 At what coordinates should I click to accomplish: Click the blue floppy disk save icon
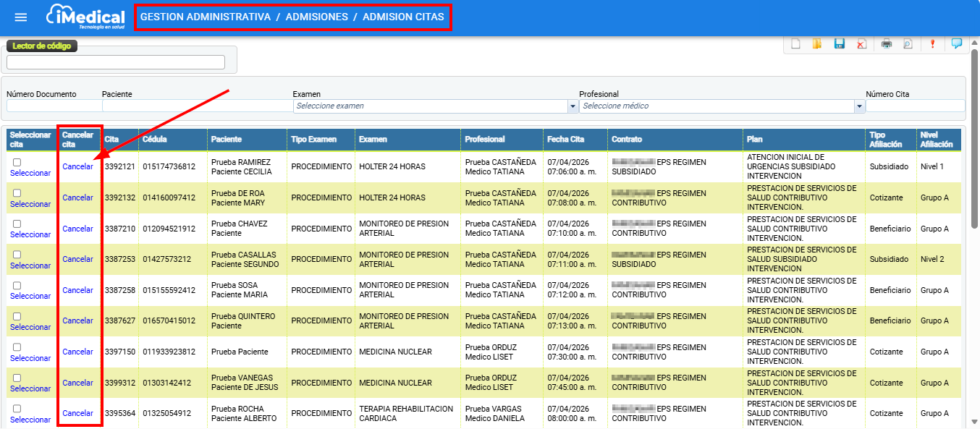click(x=840, y=44)
